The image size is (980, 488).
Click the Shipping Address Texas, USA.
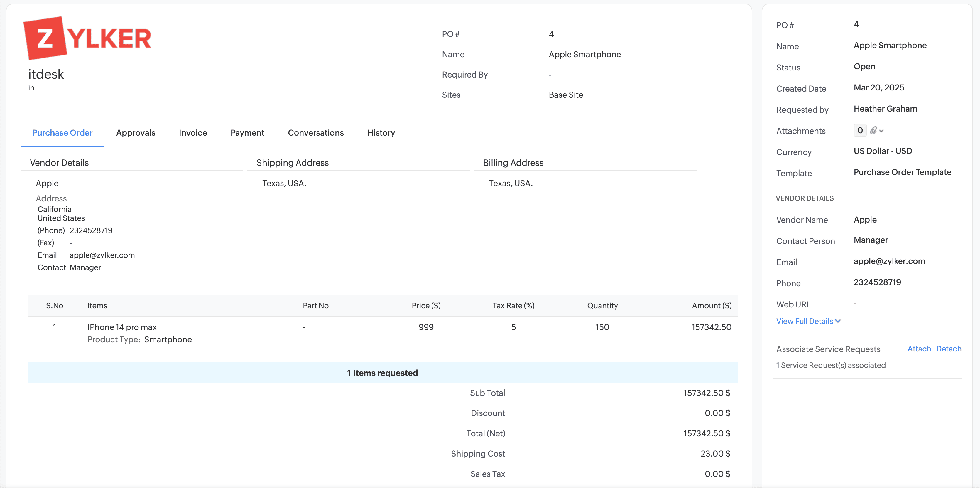pos(284,184)
